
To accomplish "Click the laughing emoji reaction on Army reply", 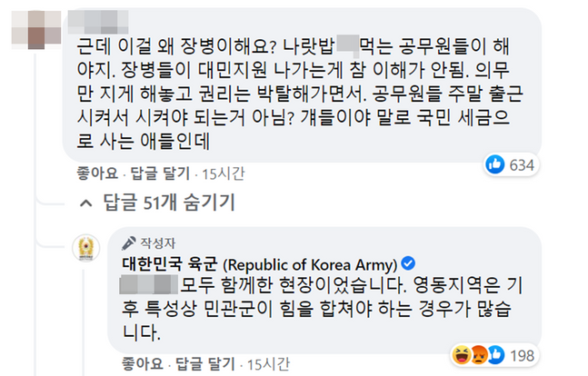I will [x=458, y=354].
